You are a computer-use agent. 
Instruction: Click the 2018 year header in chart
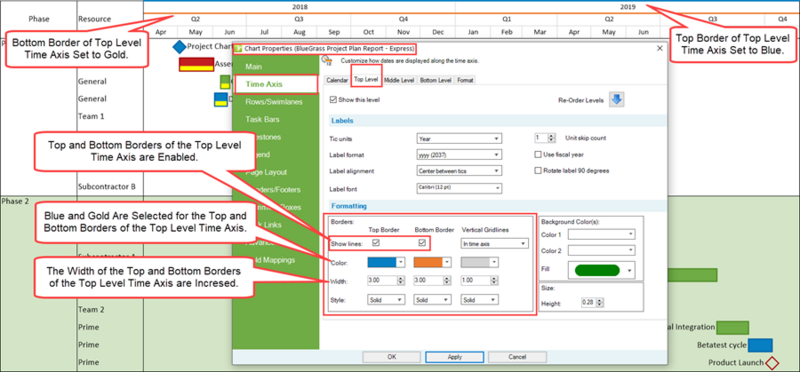(299, 7)
